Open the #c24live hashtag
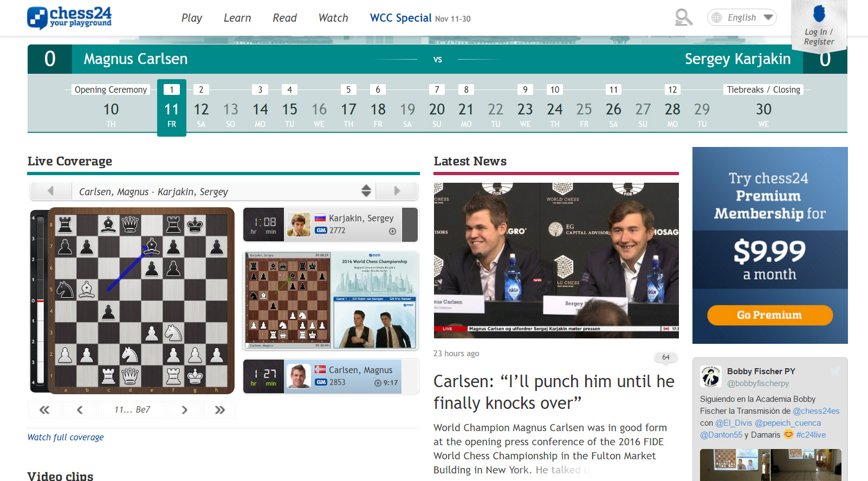The height and width of the screenshot is (481, 868). point(811,435)
